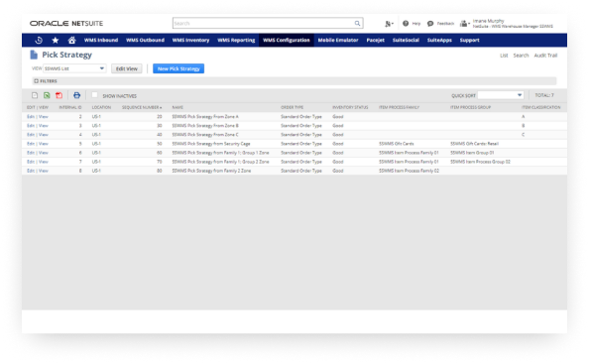Select 'SSWMS Item Process Group 02' cell
589x364 pixels.
480,162
